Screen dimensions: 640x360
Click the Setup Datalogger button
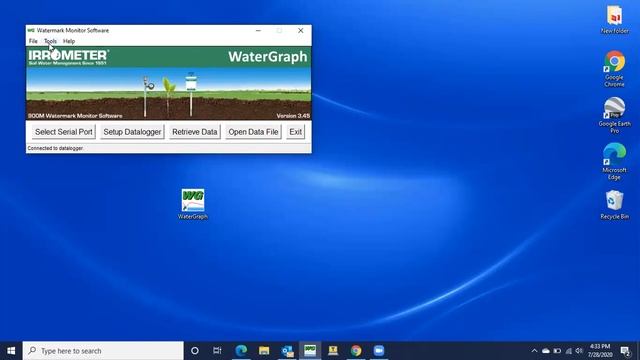coord(132,132)
